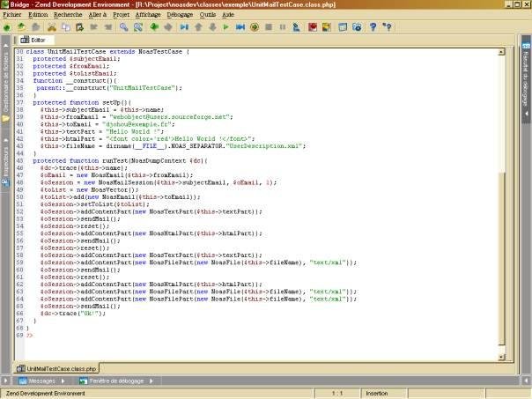Open the Outils menu

208,16
